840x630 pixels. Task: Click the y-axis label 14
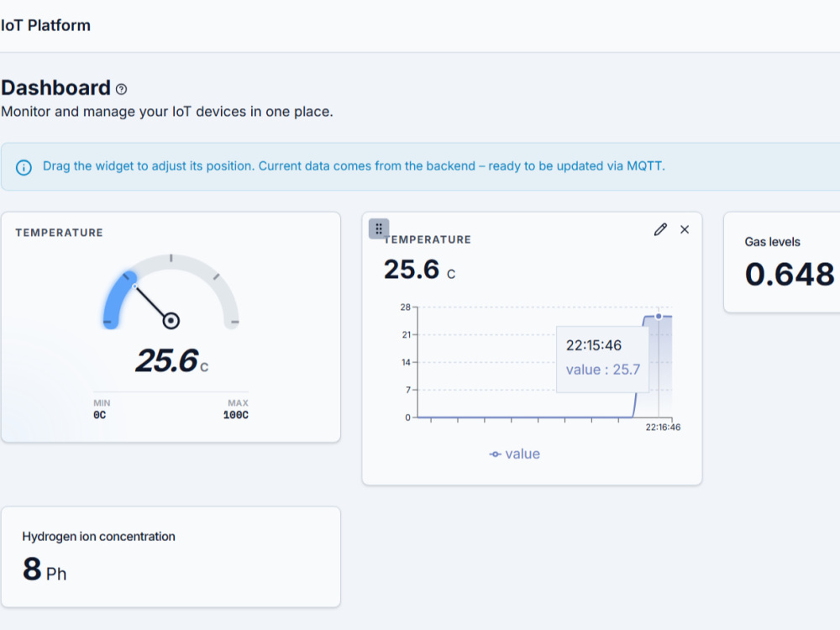pyautogui.click(x=406, y=363)
